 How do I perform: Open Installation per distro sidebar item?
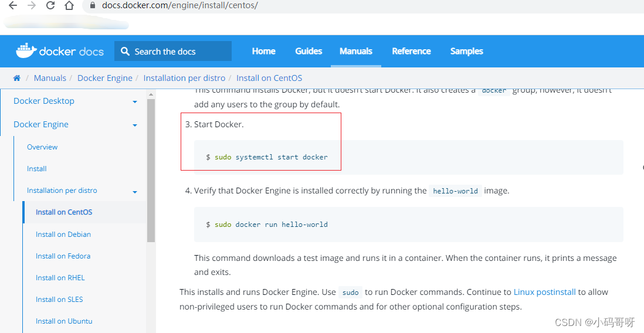[x=62, y=191]
